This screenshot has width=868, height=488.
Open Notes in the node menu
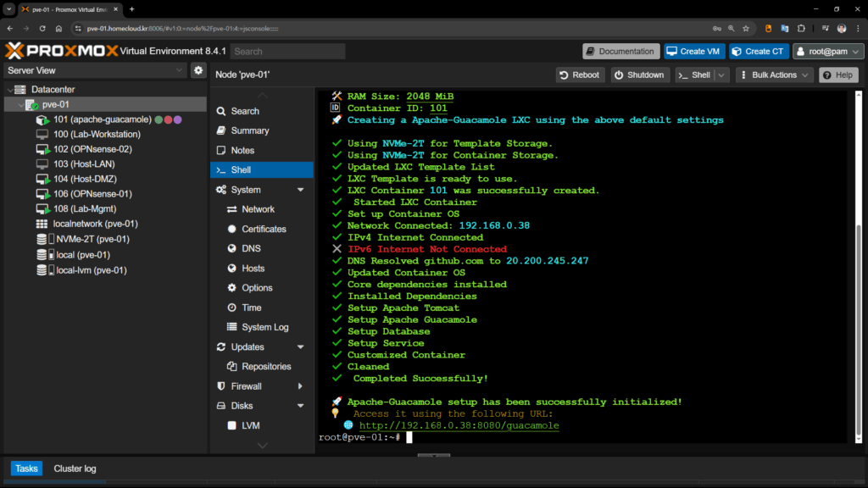pyautogui.click(x=242, y=151)
